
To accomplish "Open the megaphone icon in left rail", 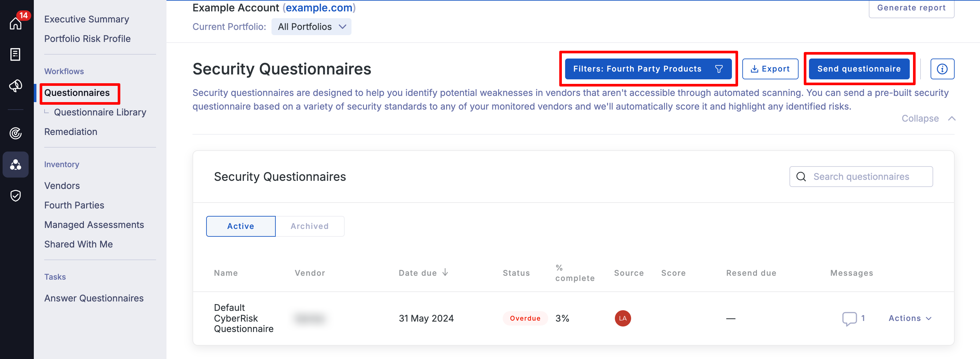I will point(16,86).
